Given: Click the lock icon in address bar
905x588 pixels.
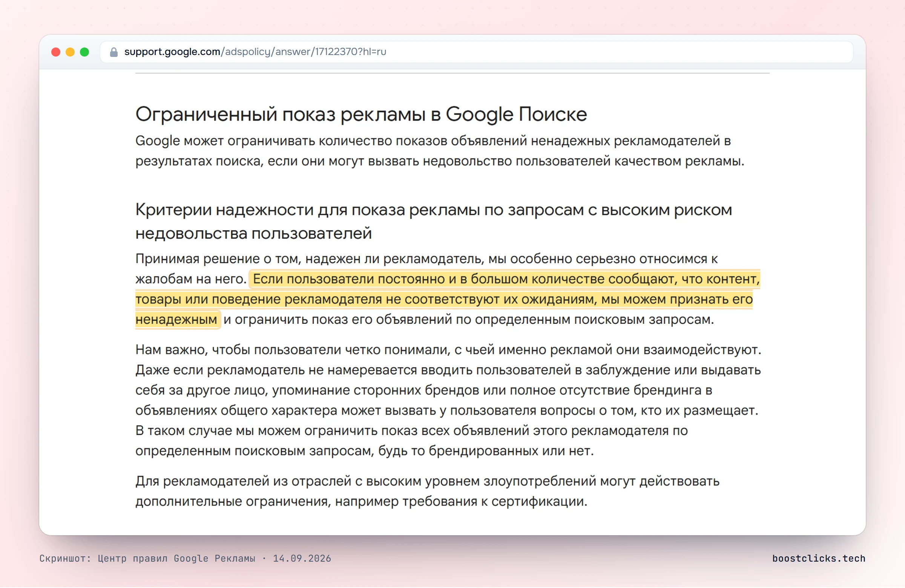Looking at the screenshot, I should pos(114,52).
